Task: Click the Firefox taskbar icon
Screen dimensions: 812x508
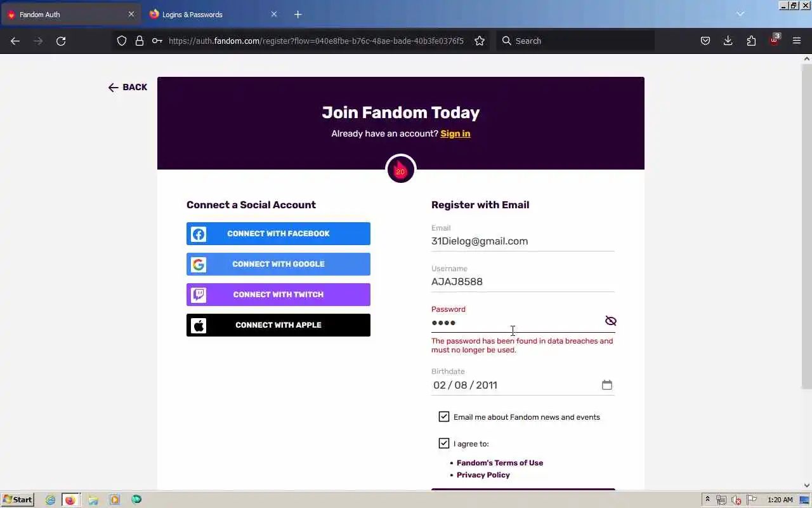Action: (70, 500)
